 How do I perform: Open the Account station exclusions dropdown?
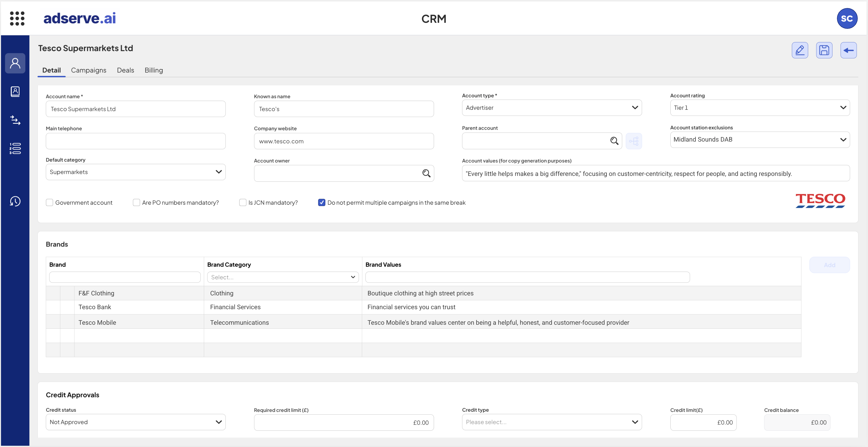pyautogui.click(x=760, y=140)
